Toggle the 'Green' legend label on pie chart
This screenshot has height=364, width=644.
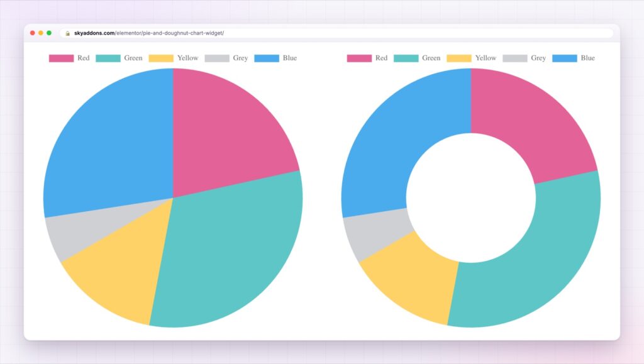tap(133, 58)
